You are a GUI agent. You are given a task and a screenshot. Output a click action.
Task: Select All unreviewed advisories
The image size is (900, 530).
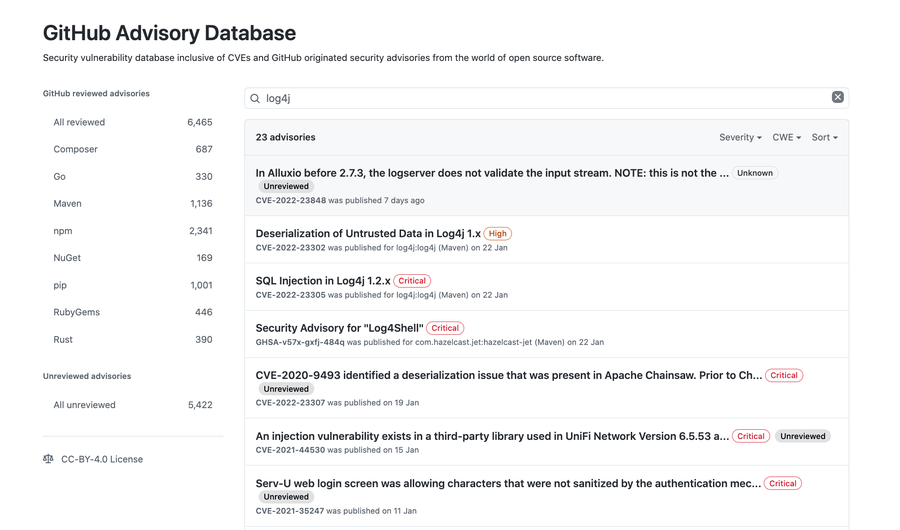coord(133,405)
